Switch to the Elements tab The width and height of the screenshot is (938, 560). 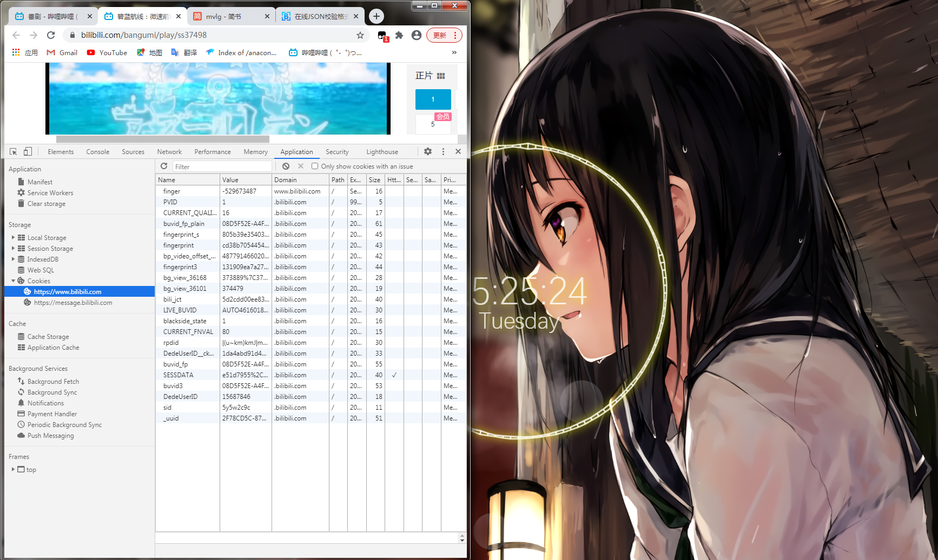[x=61, y=152]
